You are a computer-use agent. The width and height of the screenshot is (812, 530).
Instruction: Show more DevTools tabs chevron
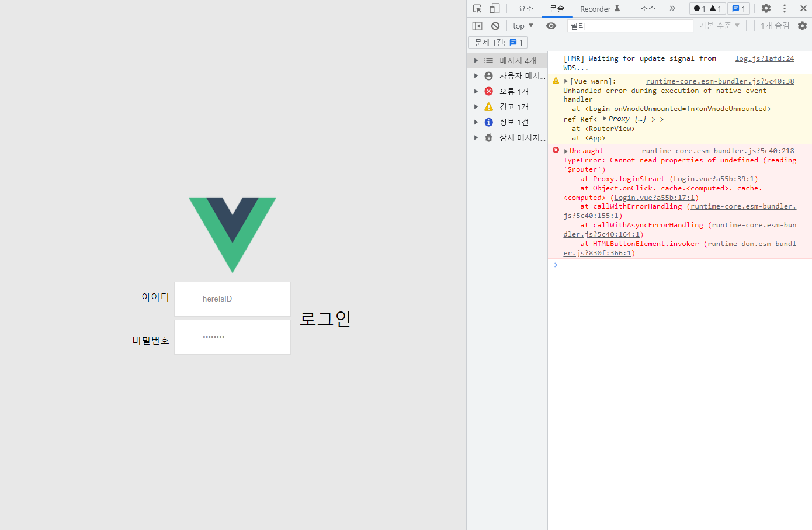tap(672, 8)
